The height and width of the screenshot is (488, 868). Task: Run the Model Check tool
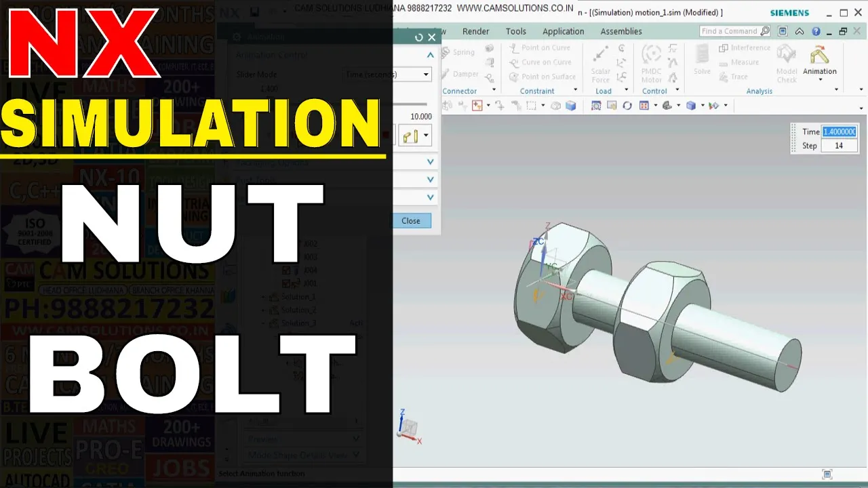coord(787,64)
